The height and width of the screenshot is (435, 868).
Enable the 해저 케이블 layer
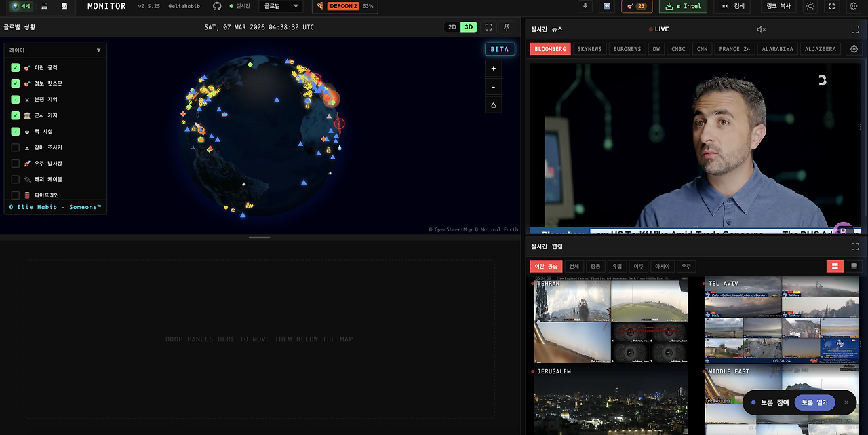16,179
